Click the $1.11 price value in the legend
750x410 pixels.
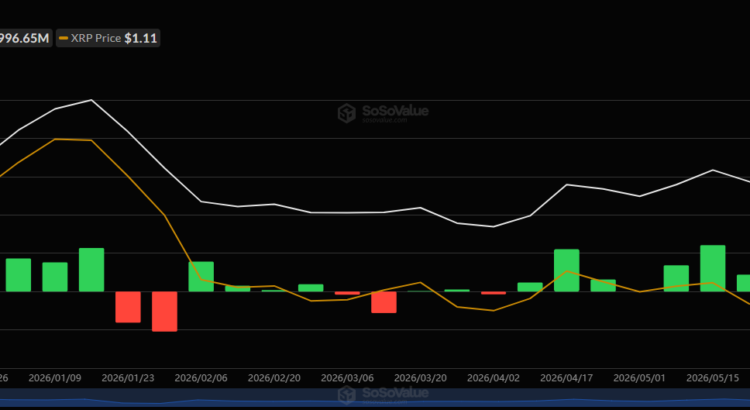click(x=141, y=38)
